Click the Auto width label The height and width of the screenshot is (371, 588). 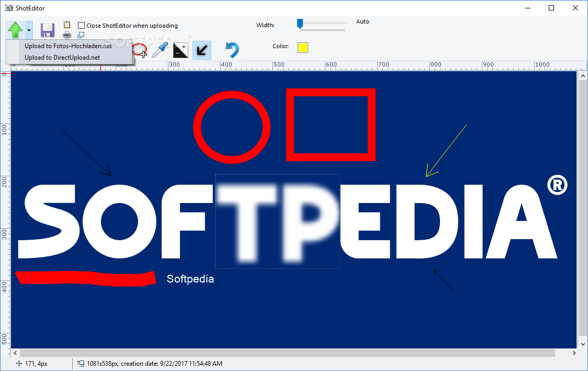click(x=363, y=22)
